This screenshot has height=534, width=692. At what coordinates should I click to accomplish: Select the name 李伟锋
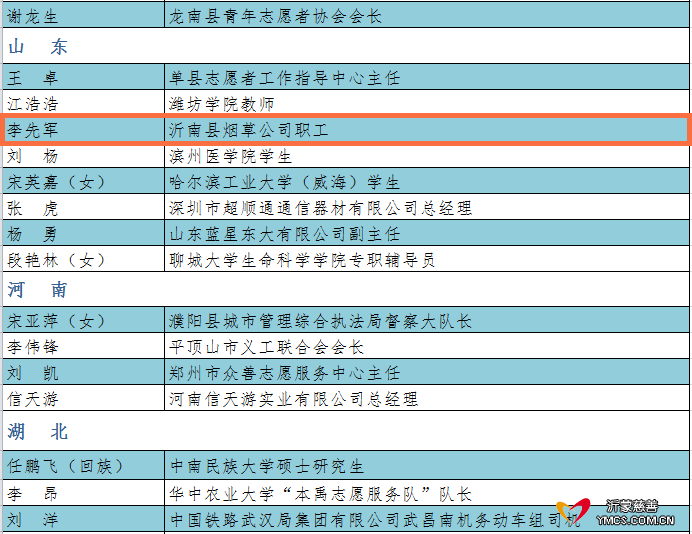pyautogui.click(x=32, y=347)
